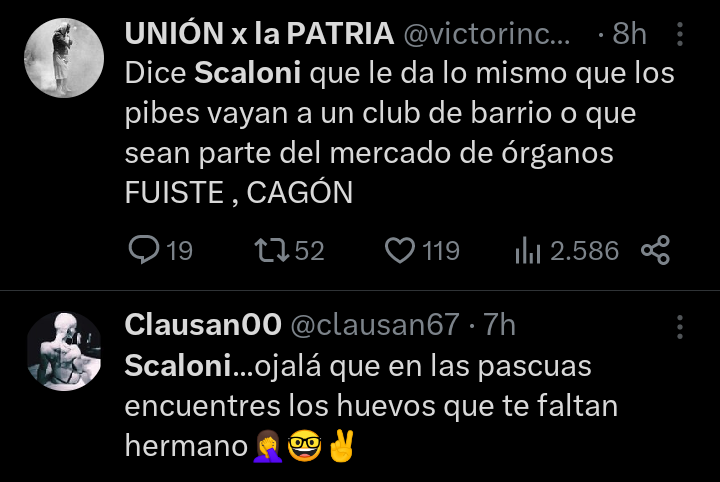This screenshot has width=720, height=482.
Task: Retweet the UNIÓN x la PATRIA post
Action: (272, 250)
